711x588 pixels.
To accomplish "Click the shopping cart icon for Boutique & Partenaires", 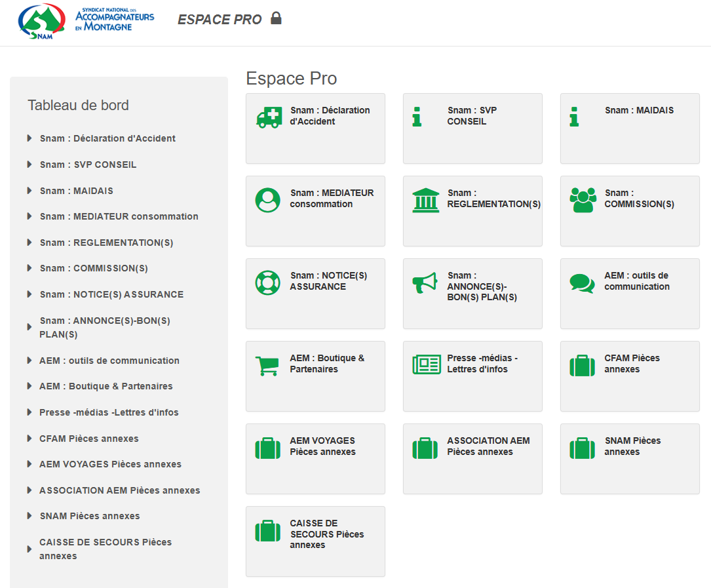I will 267,365.
